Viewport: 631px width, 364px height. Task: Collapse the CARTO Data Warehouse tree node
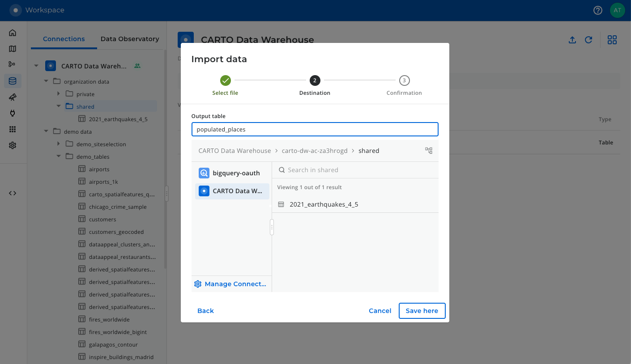coord(36,66)
